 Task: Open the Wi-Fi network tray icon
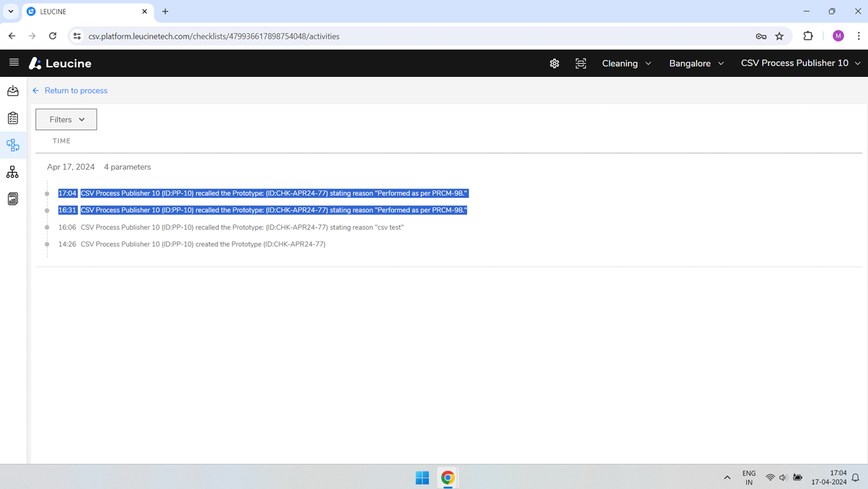(x=770, y=477)
